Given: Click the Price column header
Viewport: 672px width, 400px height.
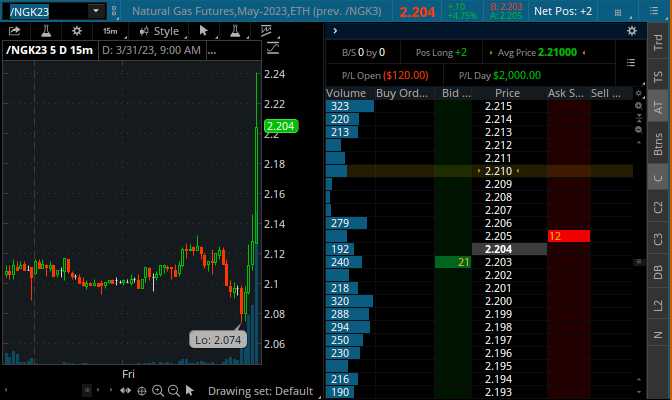Looking at the screenshot, I should point(510,93).
